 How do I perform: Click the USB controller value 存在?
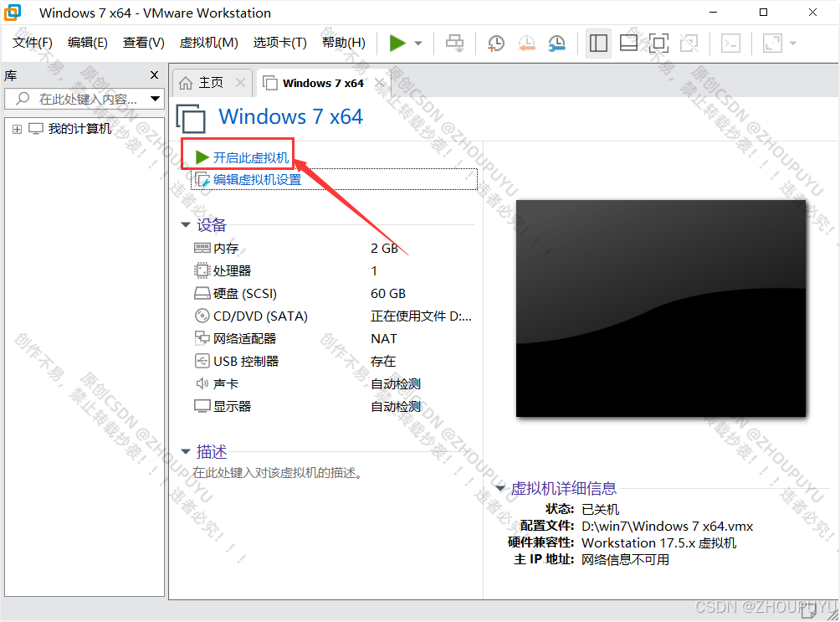pyautogui.click(x=383, y=361)
